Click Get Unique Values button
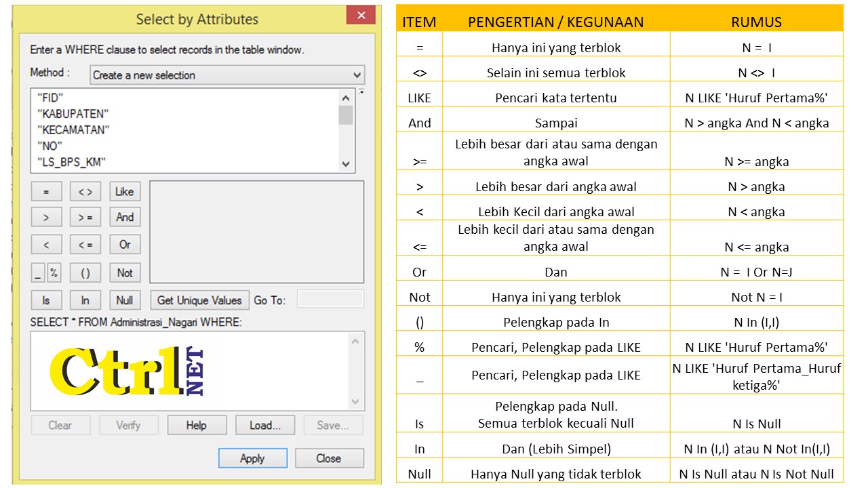 pos(199,298)
